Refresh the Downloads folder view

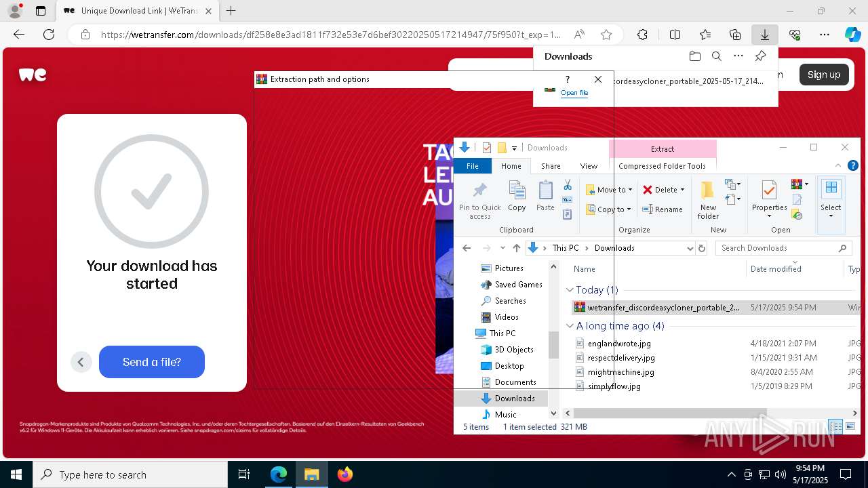coord(702,248)
